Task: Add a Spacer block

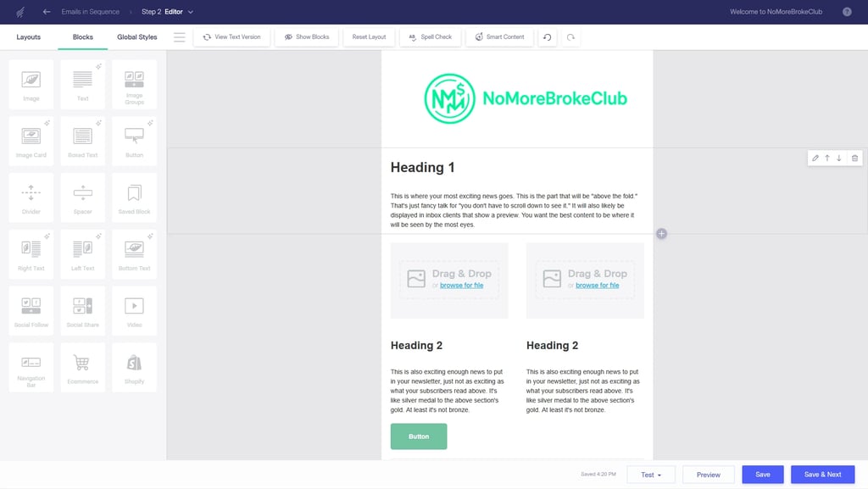Action: [82, 197]
